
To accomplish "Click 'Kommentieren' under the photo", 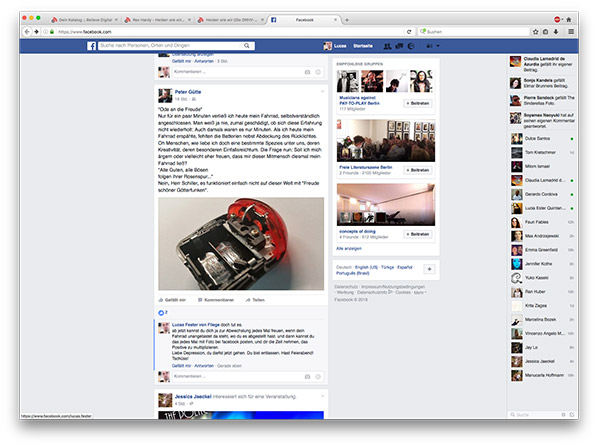I will tap(216, 300).
